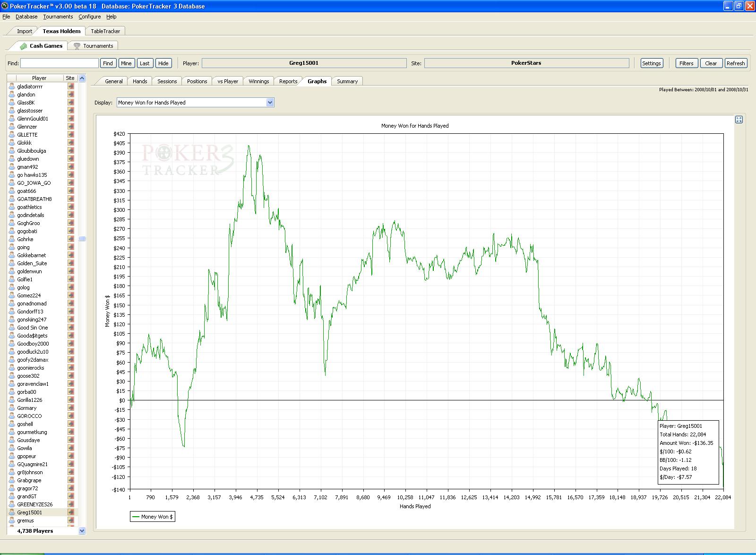Screen dimensions: 756x555
Task: Click the site icon in the gremus row
Action: click(71, 520)
